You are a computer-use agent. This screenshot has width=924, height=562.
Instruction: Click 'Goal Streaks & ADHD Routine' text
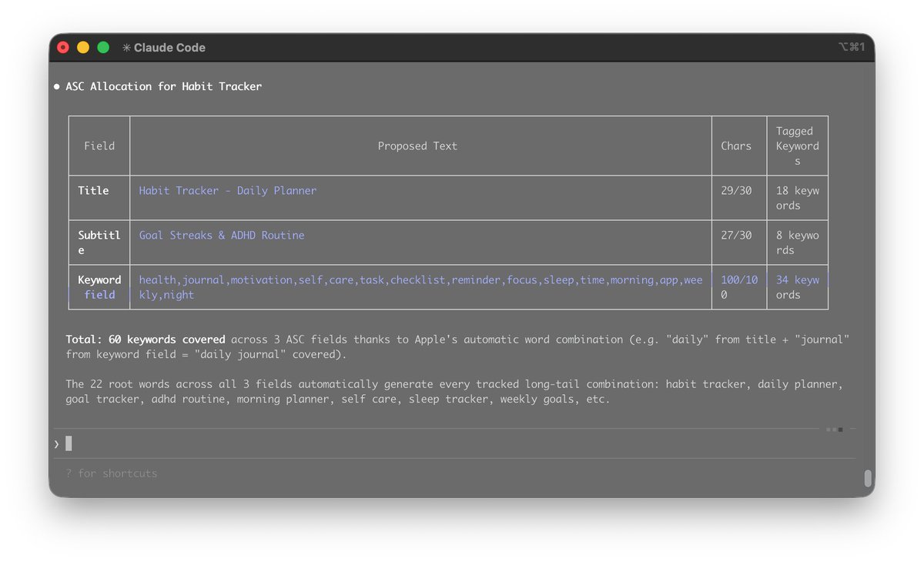coord(222,236)
